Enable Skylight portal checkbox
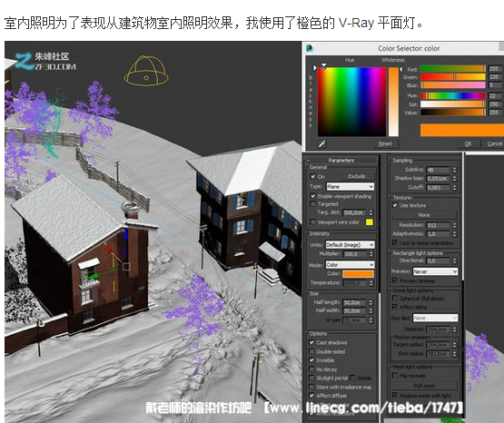 tap(311, 378)
